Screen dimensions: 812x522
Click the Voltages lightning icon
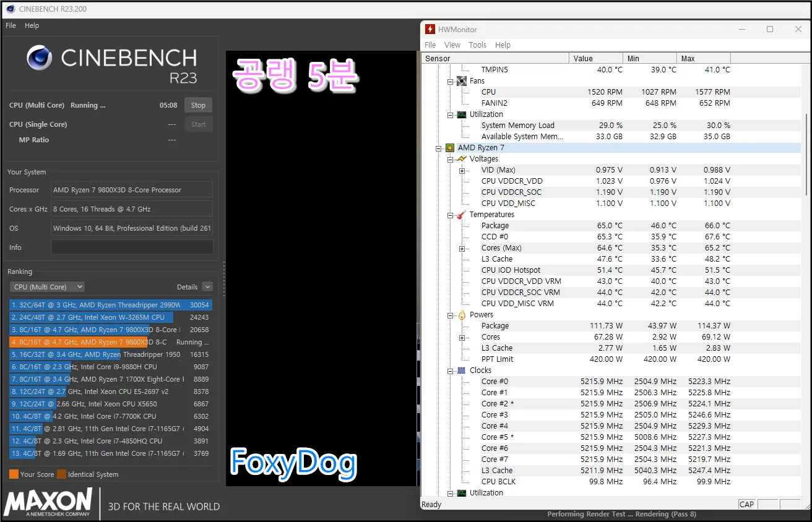pyautogui.click(x=461, y=159)
